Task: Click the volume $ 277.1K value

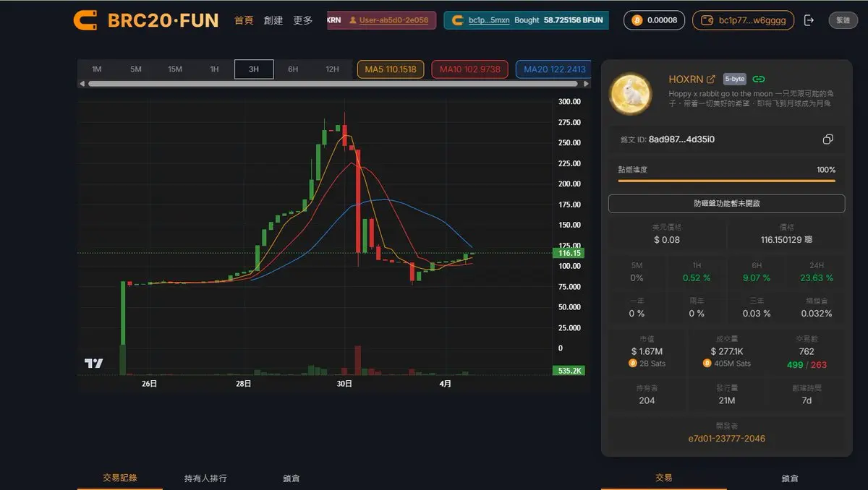Action: click(726, 351)
